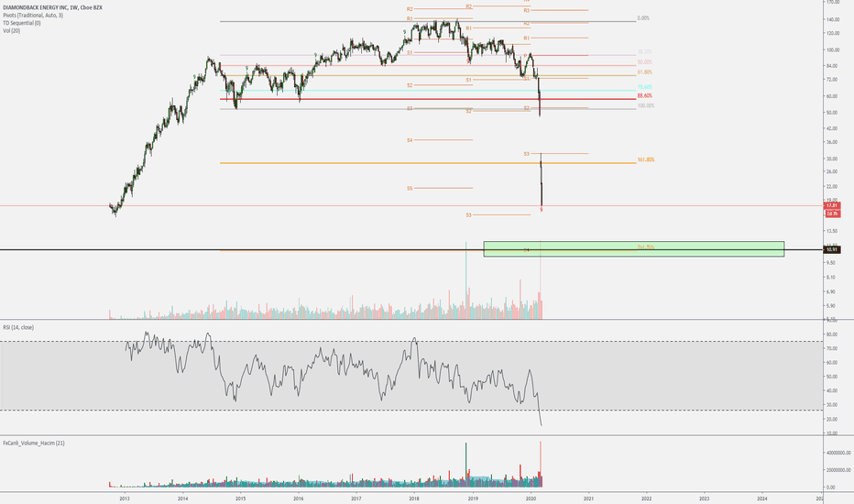Click 40000000.00 on the volume scale
Screen dimensions: 854x504
(x=838, y=453)
